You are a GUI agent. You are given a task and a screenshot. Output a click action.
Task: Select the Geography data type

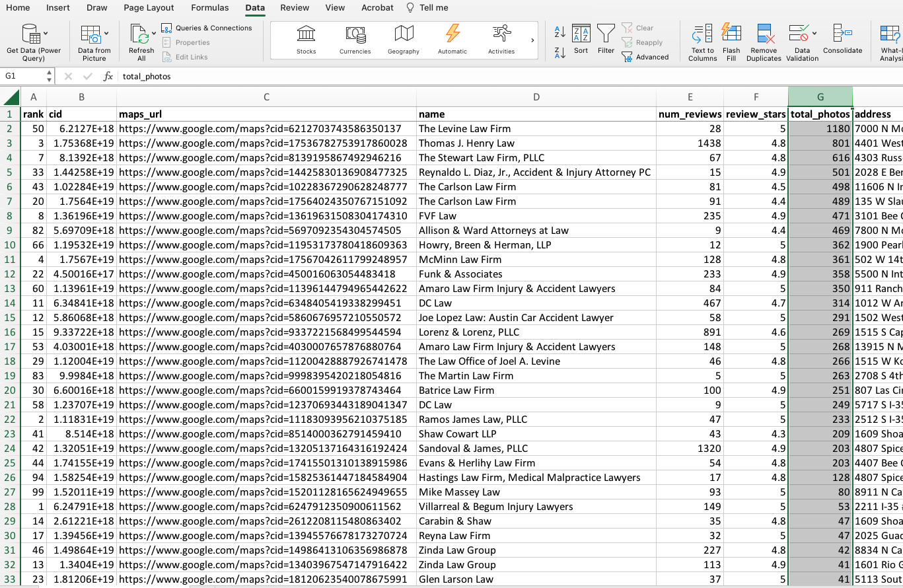[403, 40]
